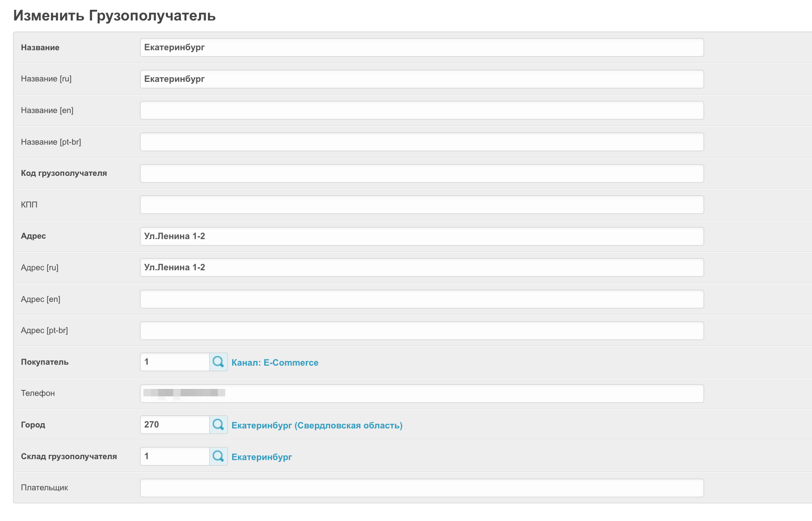Focus the Адрес [ru] text field

(x=421, y=267)
